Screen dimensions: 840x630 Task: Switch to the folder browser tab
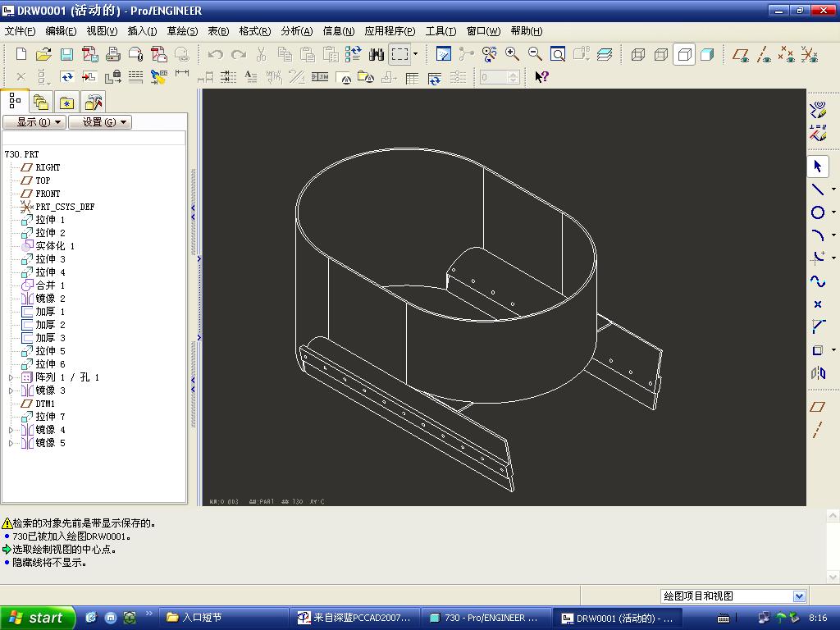point(41,102)
